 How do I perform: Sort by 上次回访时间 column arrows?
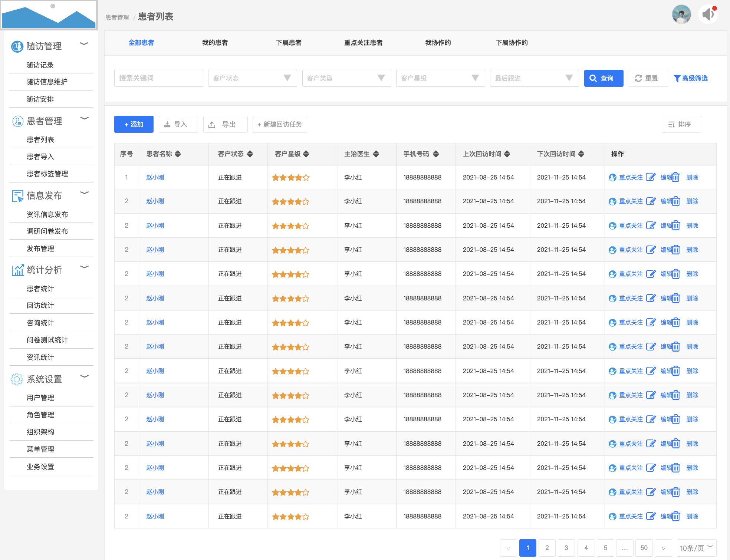click(x=507, y=154)
